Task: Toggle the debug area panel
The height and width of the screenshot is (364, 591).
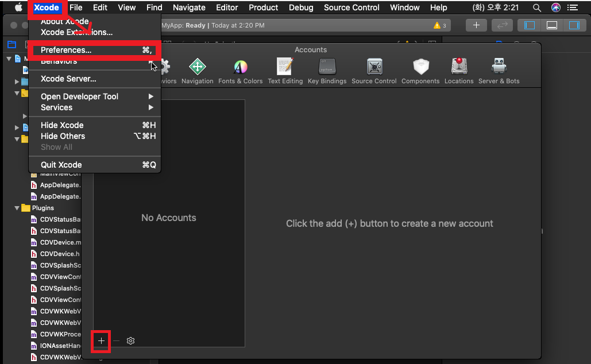Action: coord(552,25)
